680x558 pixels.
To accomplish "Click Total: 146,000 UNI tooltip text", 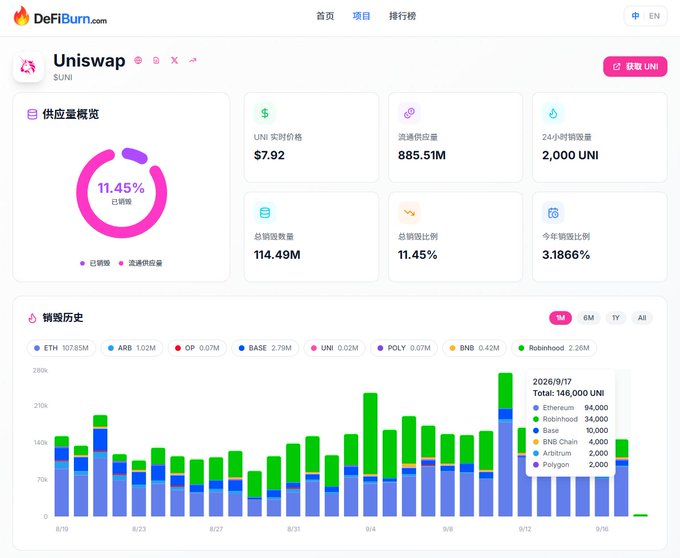I will tap(568, 393).
